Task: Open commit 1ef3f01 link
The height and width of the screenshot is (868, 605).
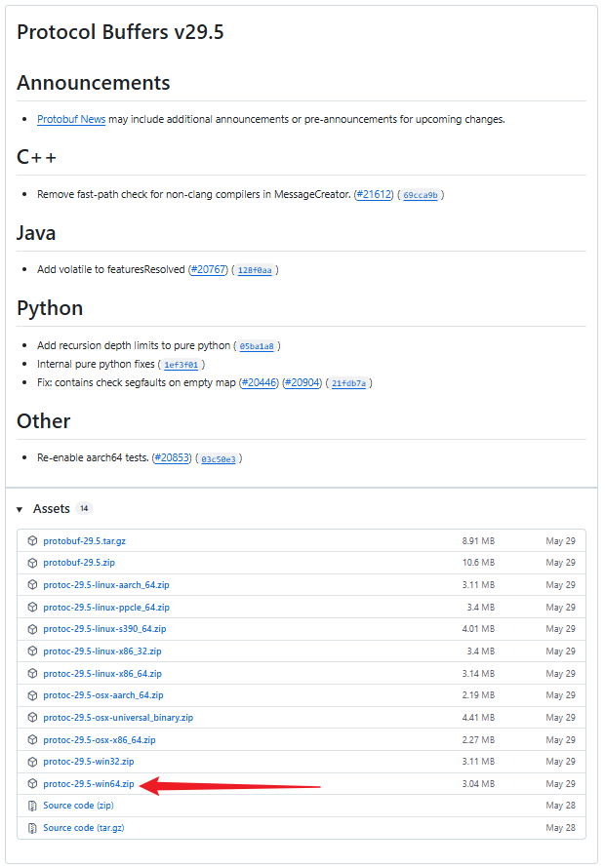Action: click(181, 365)
